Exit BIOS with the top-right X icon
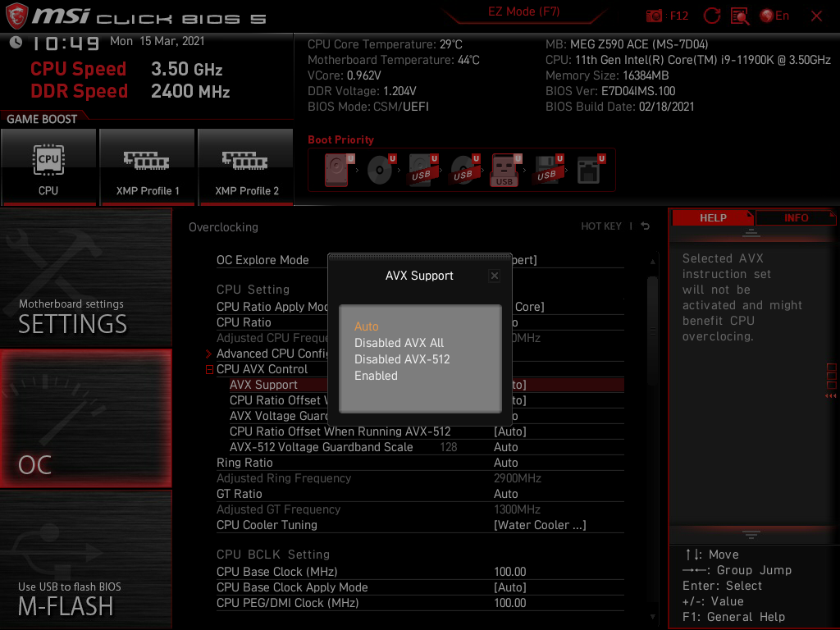This screenshot has width=840, height=630. 816,16
